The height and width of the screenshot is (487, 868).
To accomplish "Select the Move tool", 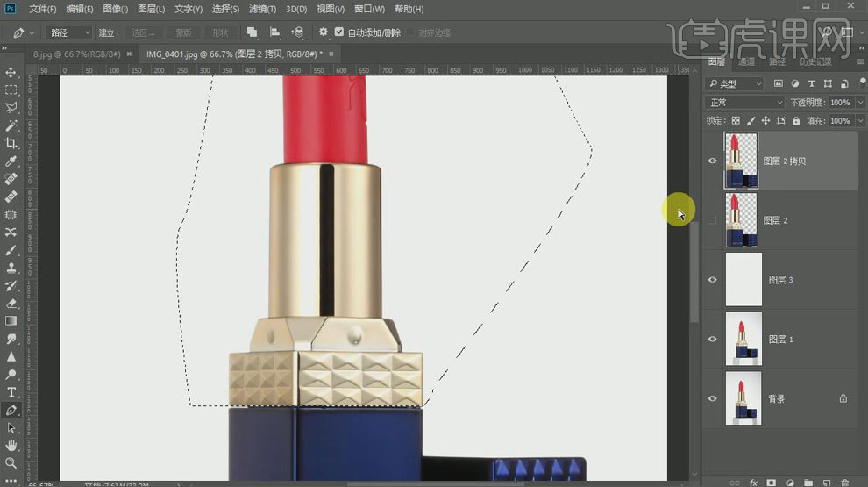I will [11, 73].
